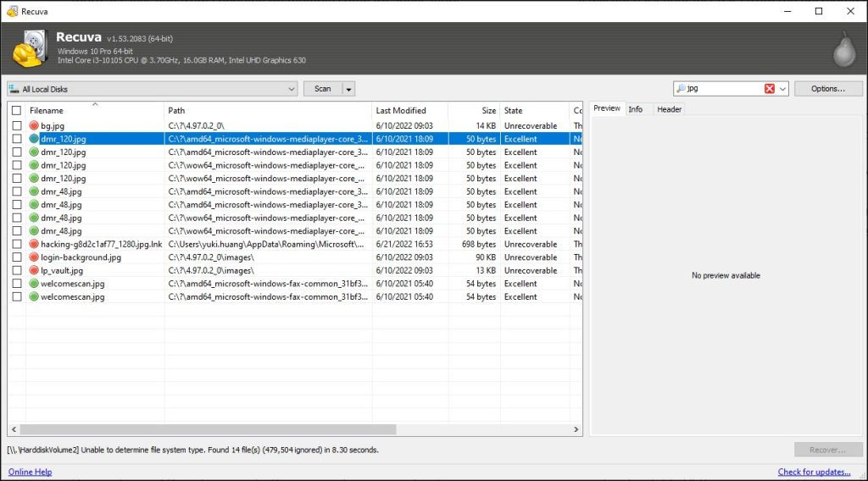This screenshot has width=868, height=481.
Task: Check the box for bg.jpg
Action: tap(17, 125)
